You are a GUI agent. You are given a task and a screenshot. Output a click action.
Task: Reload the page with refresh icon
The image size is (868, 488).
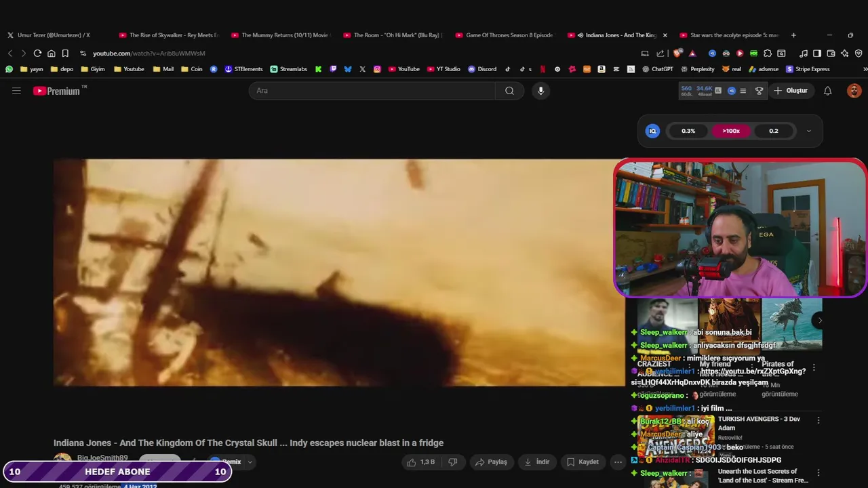click(37, 53)
